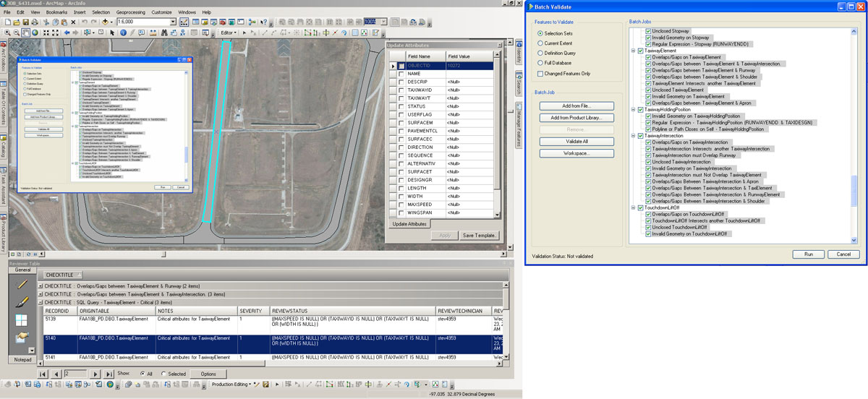Select the Full Database radio option
This screenshot has width=868, height=399.
pos(540,63)
